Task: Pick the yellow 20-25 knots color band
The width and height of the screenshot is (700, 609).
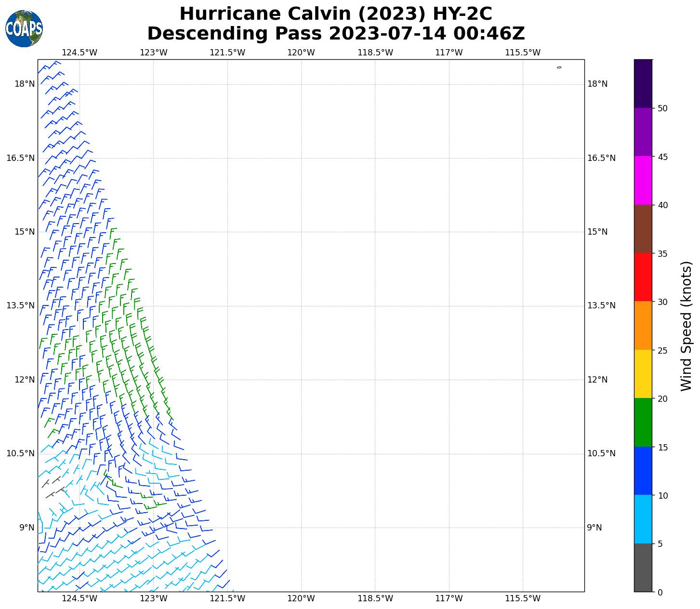Action: 643,374
